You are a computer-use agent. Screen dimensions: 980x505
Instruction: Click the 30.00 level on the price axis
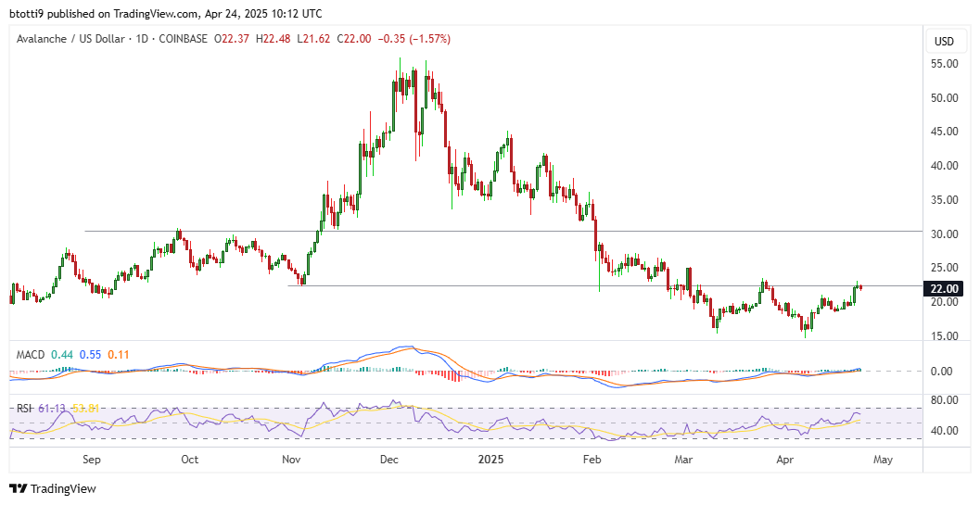[945, 234]
